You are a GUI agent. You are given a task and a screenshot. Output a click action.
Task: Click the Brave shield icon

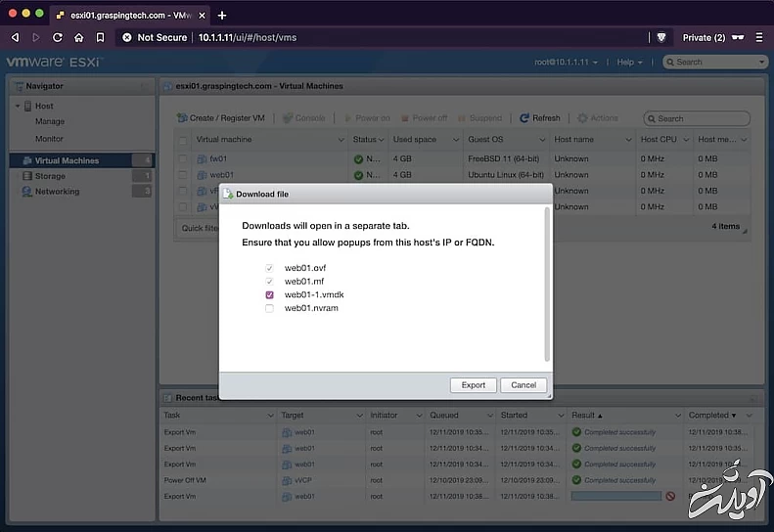tap(661, 37)
